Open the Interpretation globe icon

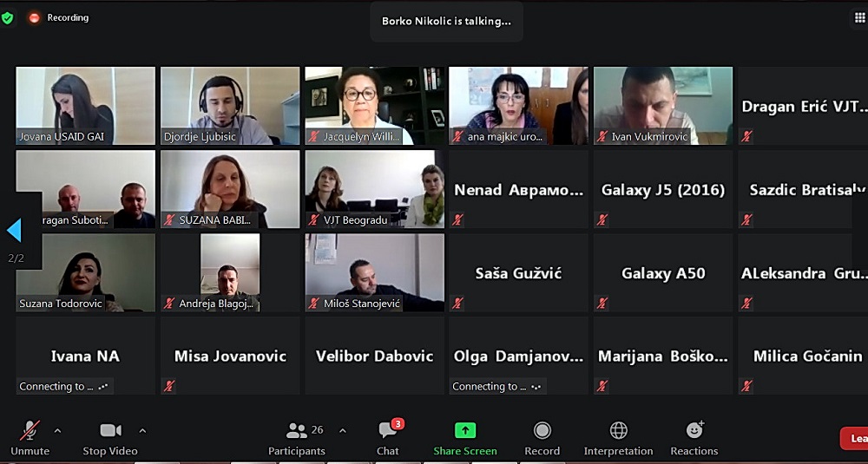[x=618, y=430]
